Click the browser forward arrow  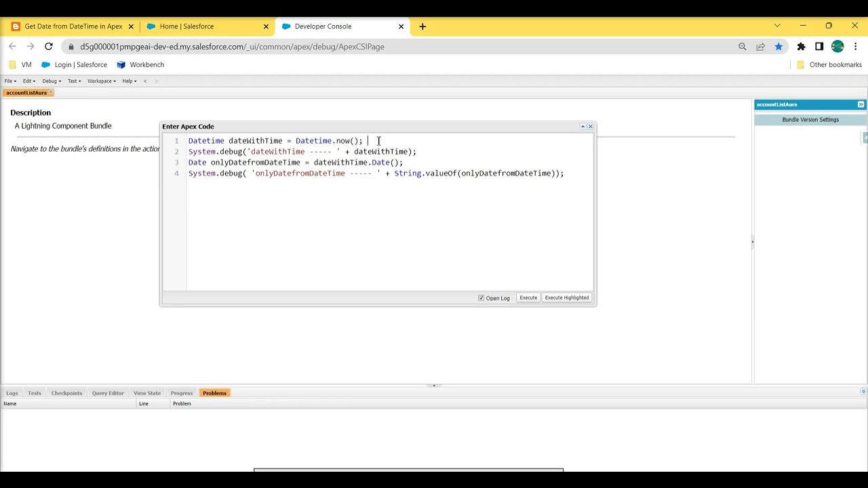coord(31,46)
